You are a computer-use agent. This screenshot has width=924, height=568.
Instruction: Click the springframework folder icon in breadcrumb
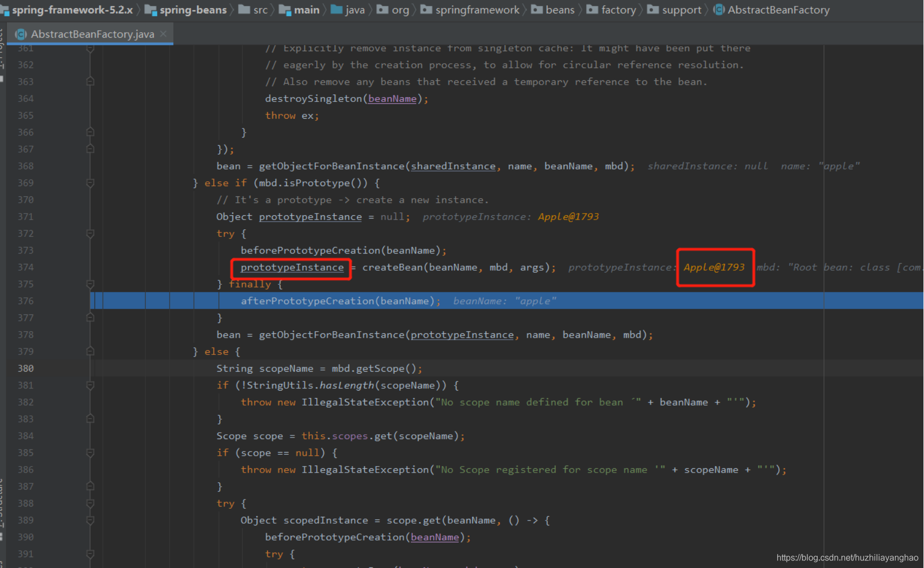pos(426,10)
